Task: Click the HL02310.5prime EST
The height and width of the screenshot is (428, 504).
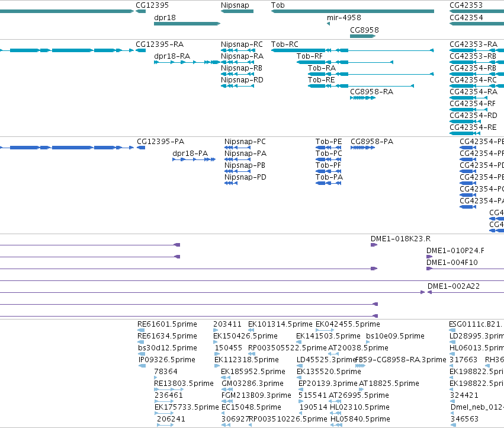Action: (335, 414)
